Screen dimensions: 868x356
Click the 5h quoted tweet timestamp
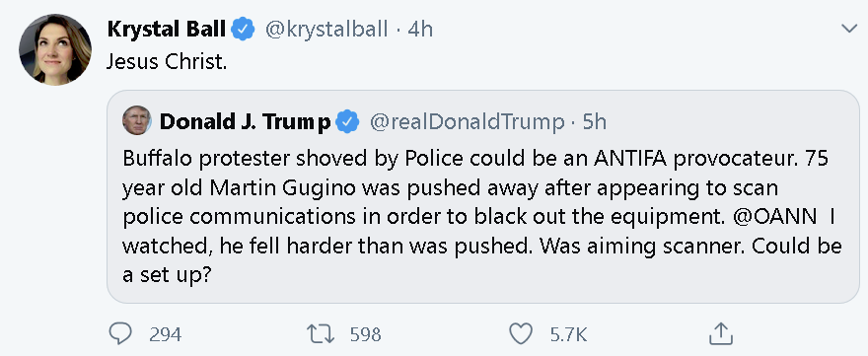click(595, 122)
